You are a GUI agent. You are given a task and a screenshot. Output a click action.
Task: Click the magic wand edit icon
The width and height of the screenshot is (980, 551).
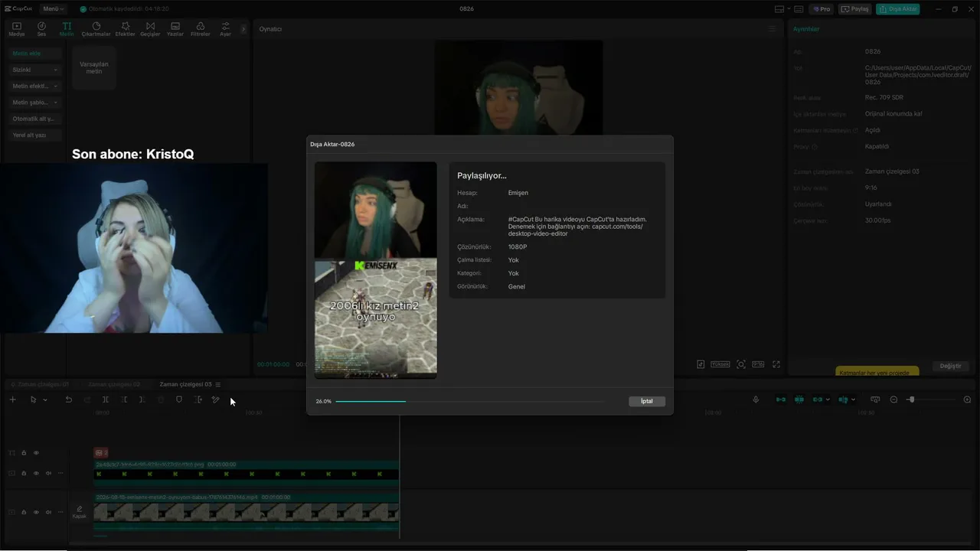(215, 399)
